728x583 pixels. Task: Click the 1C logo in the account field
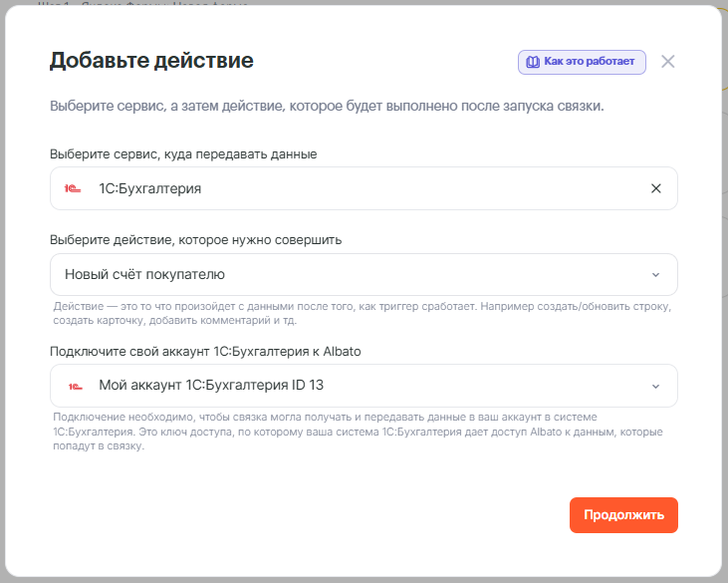point(75,386)
